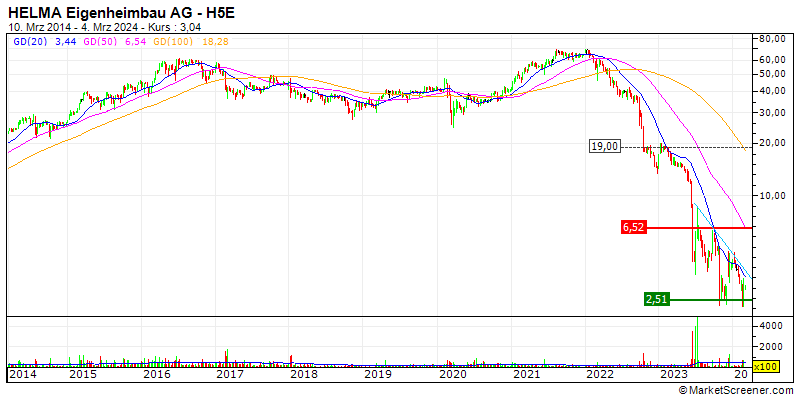This screenshot has width=800, height=400.
Task: Click the GD(20) legend label
Action: [x=28, y=42]
